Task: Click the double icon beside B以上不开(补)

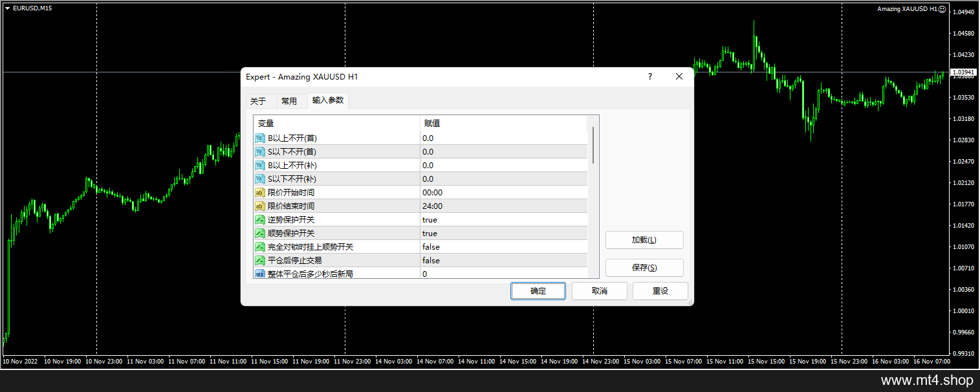Action: 259,165
